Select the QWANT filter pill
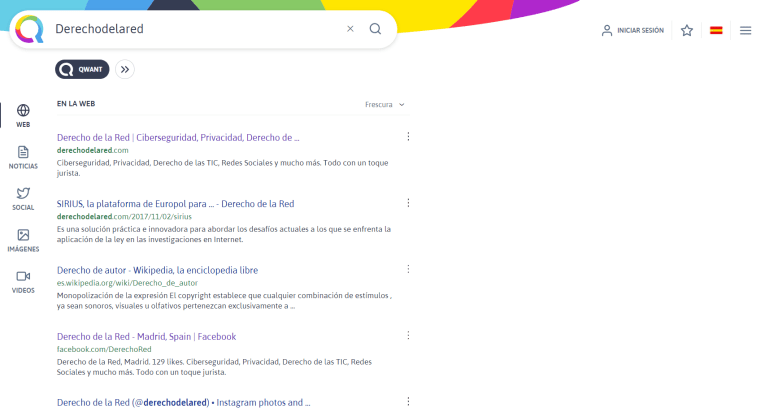Viewport: 769px width, 412px height. 82,70
